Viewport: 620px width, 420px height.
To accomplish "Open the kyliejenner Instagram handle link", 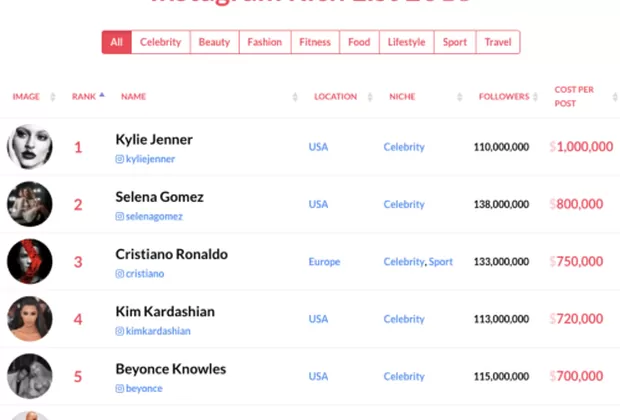I will pos(150,159).
